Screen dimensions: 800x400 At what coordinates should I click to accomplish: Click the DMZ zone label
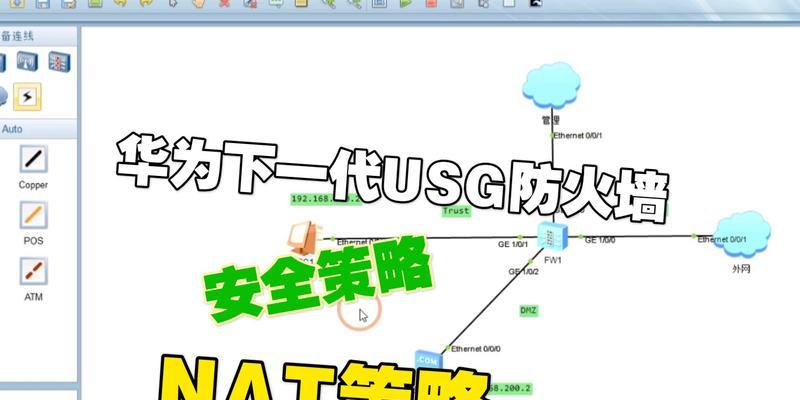coord(529,310)
